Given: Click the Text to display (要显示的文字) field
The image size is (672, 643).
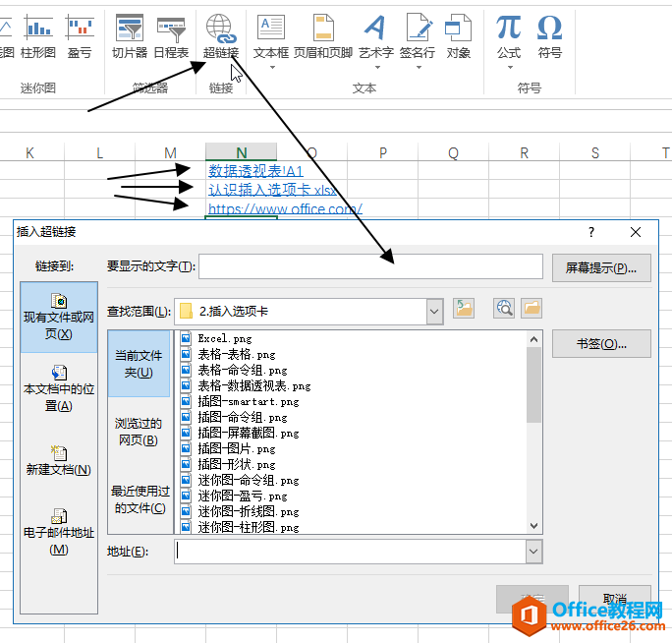Looking at the screenshot, I should [x=370, y=266].
